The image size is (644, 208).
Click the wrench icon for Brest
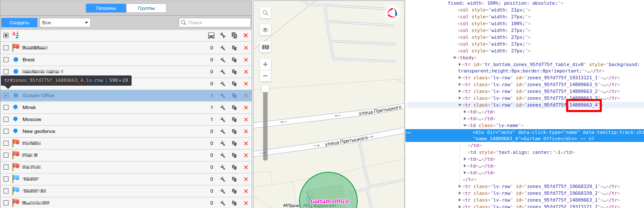[x=222, y=60]
